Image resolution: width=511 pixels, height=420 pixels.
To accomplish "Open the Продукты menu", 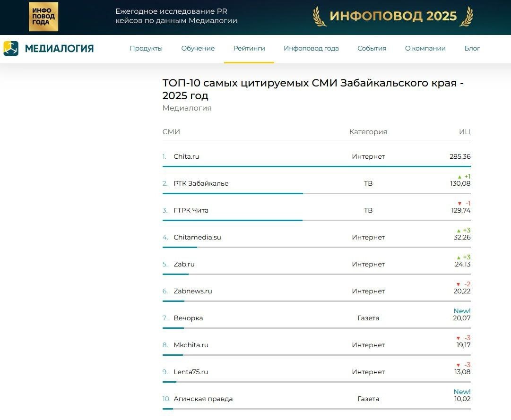I will [146, 48].
